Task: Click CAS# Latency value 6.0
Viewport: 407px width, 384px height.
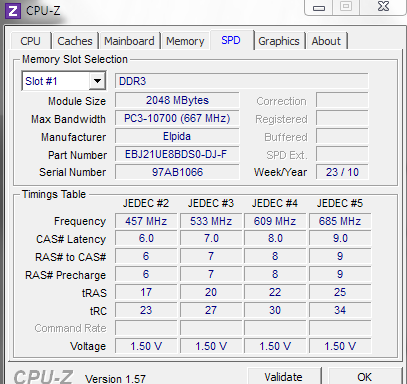Action: coord(146,239)
